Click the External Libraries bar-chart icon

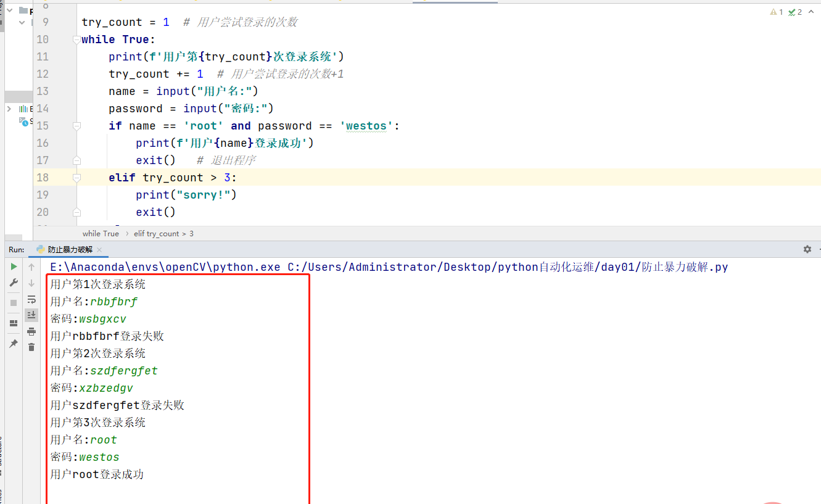23,109
